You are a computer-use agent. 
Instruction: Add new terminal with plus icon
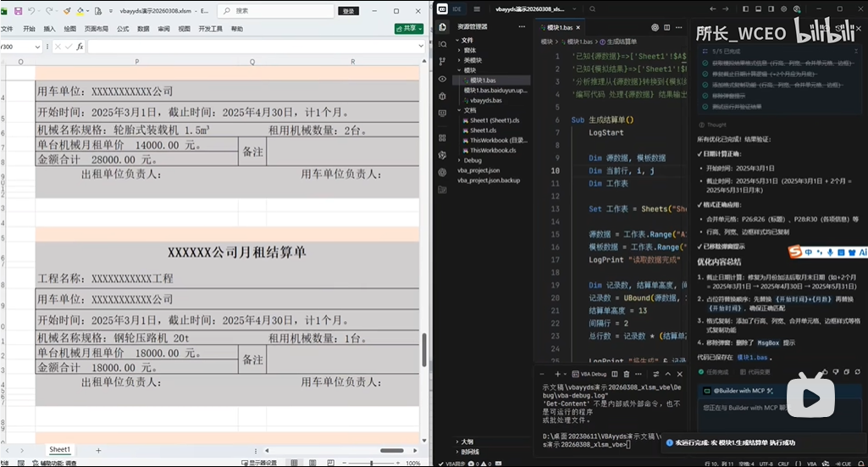click(x=557, y=374)
